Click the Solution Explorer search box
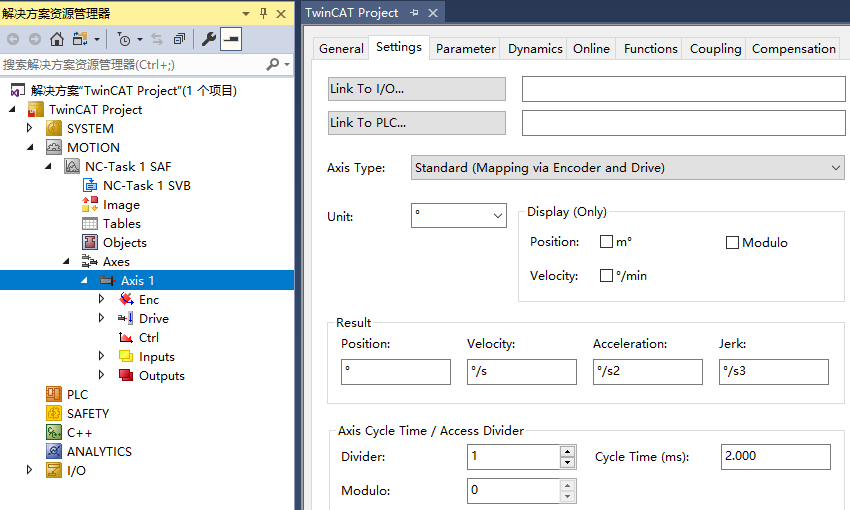 133,64
